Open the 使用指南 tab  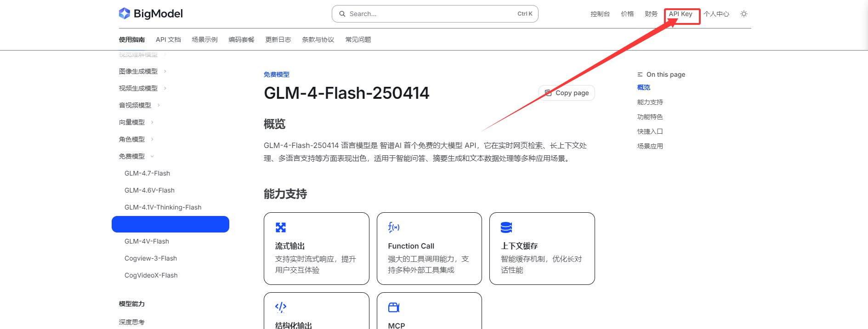pos(132,40)
